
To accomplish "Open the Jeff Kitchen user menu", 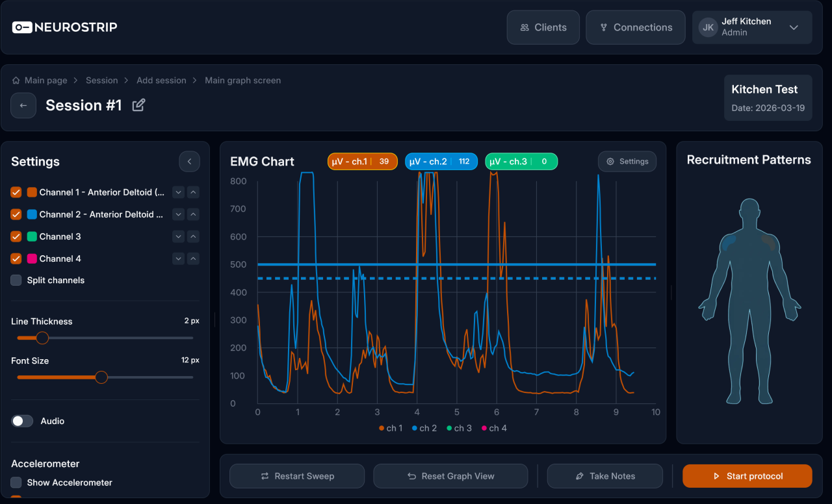I will point(752,27).
